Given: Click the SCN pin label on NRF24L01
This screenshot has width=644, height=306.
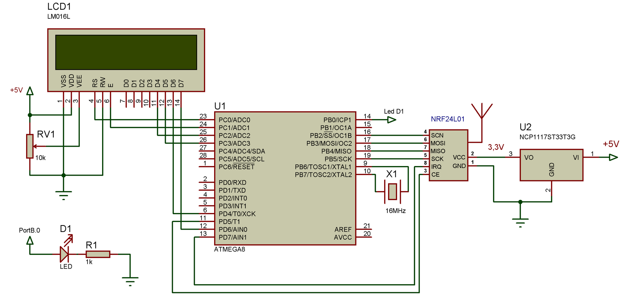Looking at the screenshot, I should point(437,135).
